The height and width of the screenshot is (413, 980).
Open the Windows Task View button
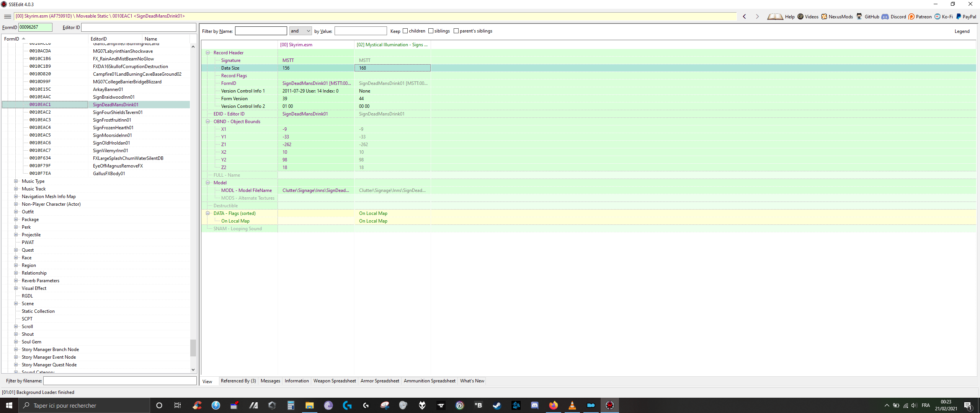pos(178,405)
